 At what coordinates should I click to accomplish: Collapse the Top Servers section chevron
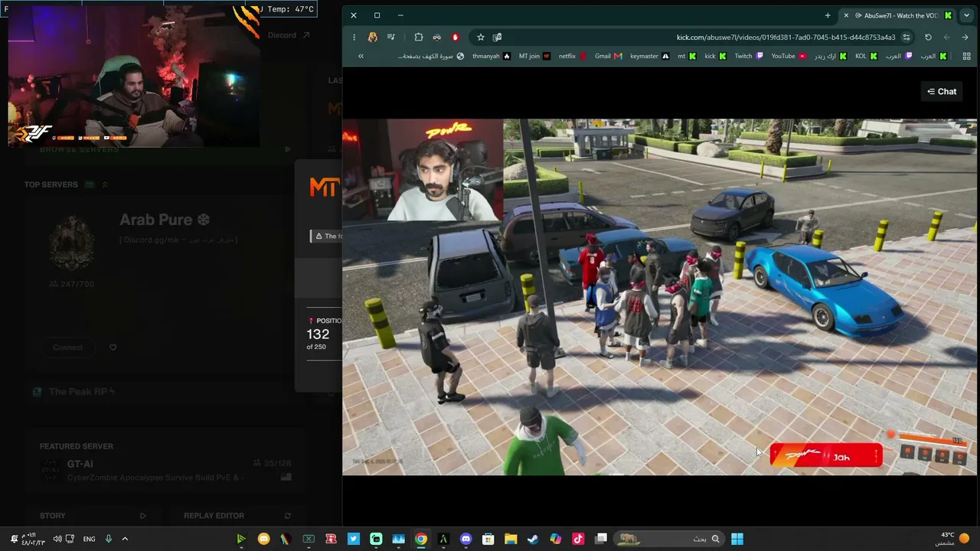coord(105,184)
